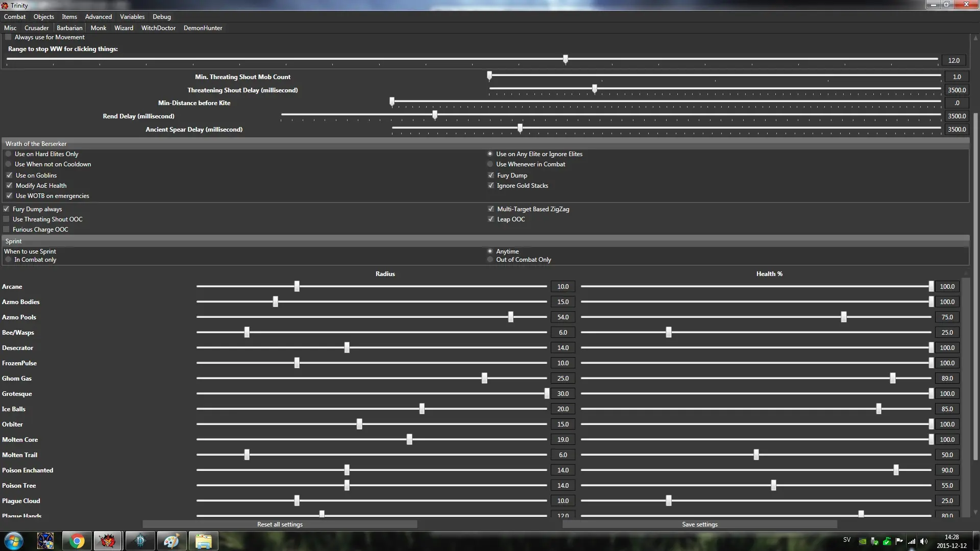The height and width of the screenshot is (551, 980).
Task: Select Use on Any Elite or Ignore Elites
Action: 490,154
